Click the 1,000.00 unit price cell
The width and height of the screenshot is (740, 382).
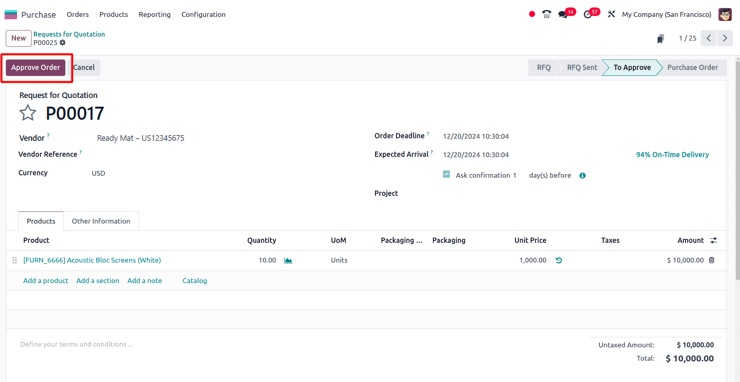[x=533, y=260]
